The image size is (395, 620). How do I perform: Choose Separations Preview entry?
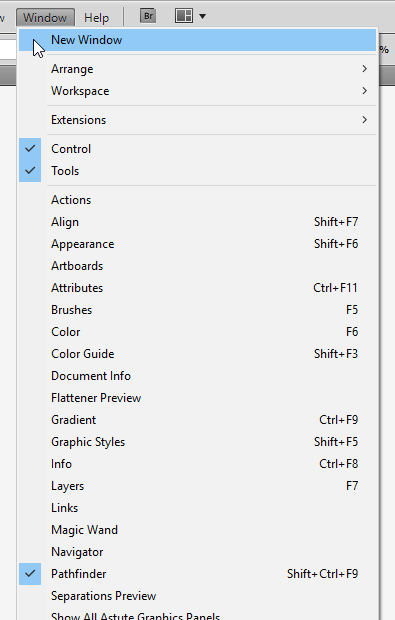[197, 596]
